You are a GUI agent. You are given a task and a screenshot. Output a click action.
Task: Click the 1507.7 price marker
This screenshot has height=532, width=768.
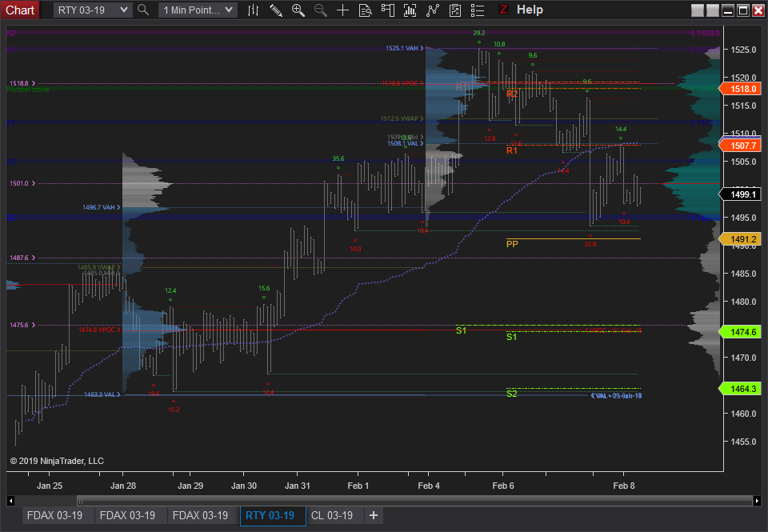pyautogui.click(x=740, y=146)
